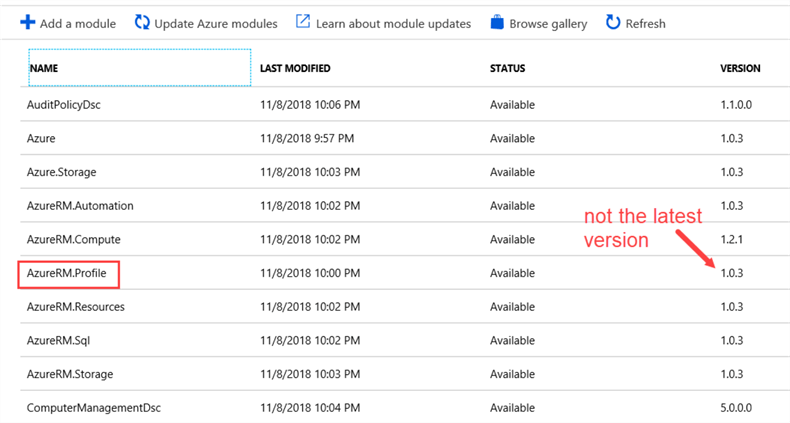Open the AzureRM.Profile module
Image resolution: width=790 pixels, height=423 pixels.
[67, 273]
